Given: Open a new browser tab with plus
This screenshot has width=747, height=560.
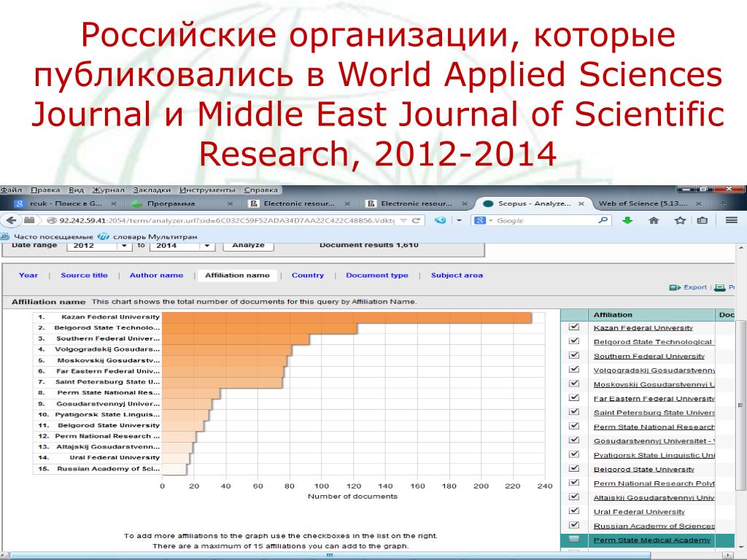Looking at the screenshot, I should point(723,203).
